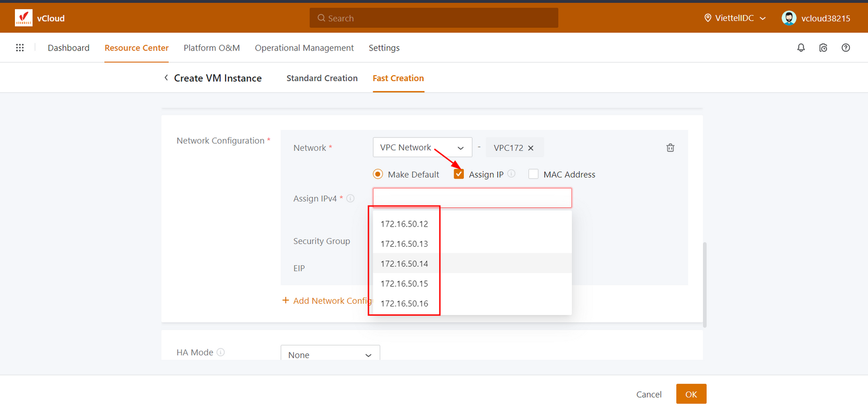
Task: Open the help question mark icon
Action: coord(846,48)
